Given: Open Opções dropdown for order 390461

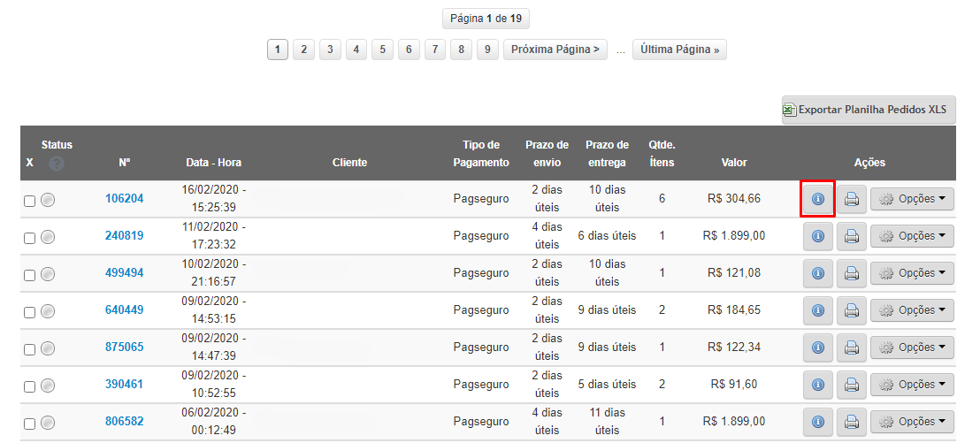Looking at the screenshot, I should [913, 385].
